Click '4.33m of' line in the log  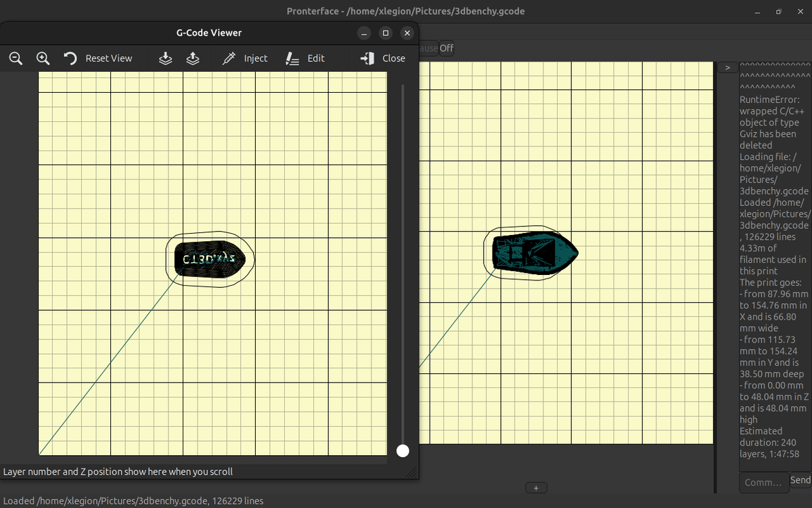pyautogui.click(x=758, y=248)
